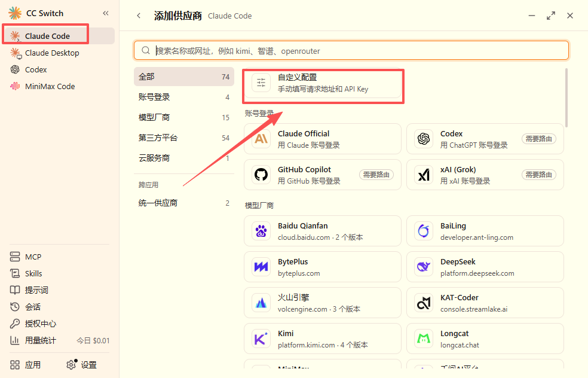588x378 pixels.
Task: Select BaiLing provider card
Action: (x=485, y=231)
